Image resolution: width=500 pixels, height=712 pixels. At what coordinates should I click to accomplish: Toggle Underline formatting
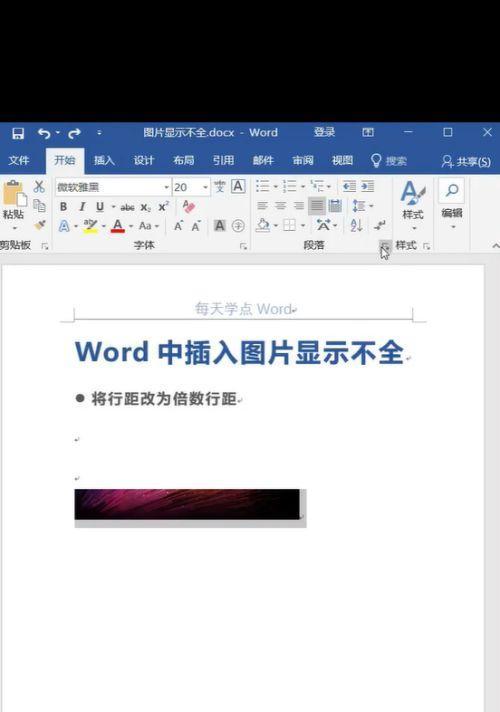coord(100,207)
